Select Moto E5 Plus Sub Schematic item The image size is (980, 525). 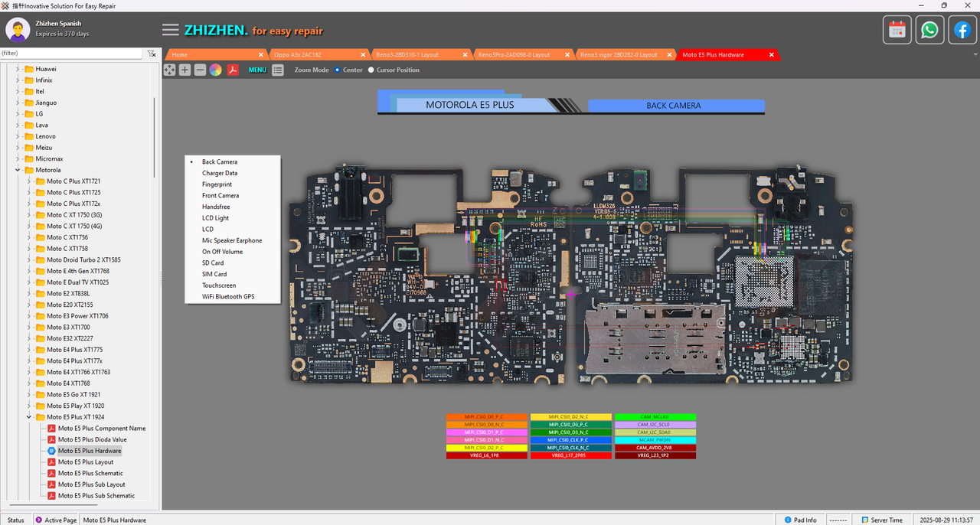[96, 496]
